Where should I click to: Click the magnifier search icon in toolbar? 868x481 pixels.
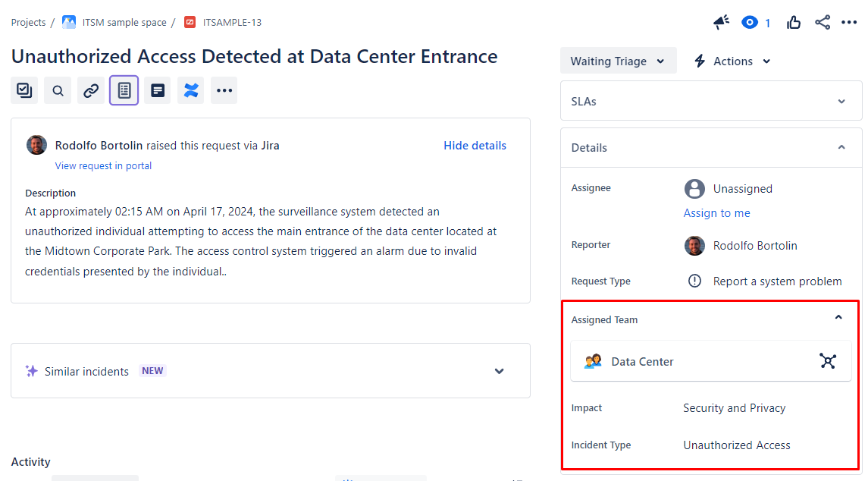pos(58,90)
